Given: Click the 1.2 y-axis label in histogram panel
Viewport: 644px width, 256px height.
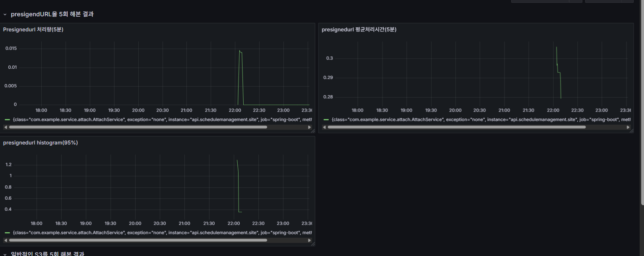Looking at the screenshot, I should pos(8,164).
